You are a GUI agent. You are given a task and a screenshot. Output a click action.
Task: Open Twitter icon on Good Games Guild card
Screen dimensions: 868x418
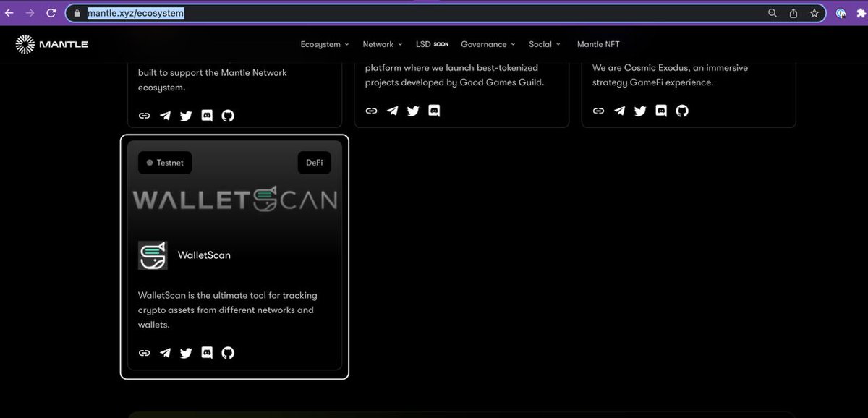pos(413,111)
